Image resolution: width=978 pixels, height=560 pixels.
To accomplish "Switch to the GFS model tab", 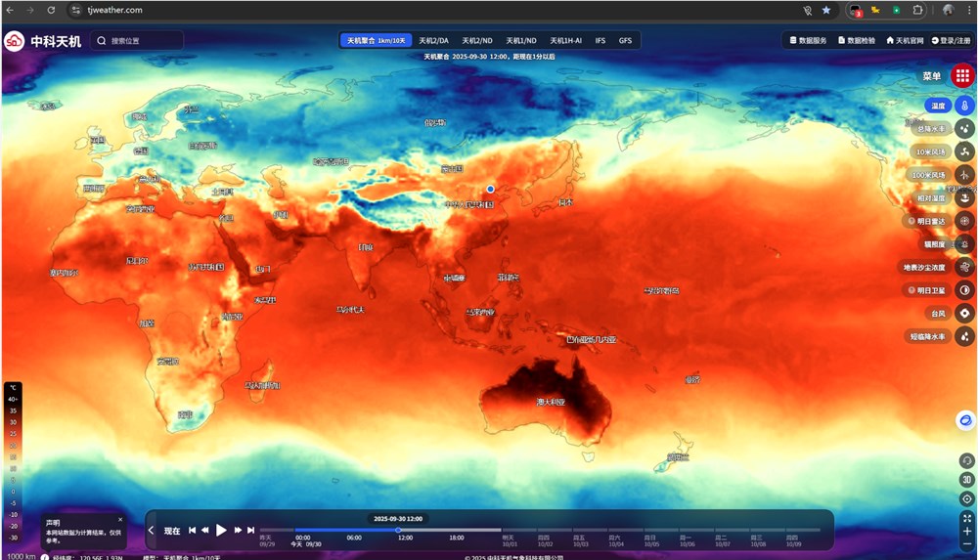I will [625, 40].
